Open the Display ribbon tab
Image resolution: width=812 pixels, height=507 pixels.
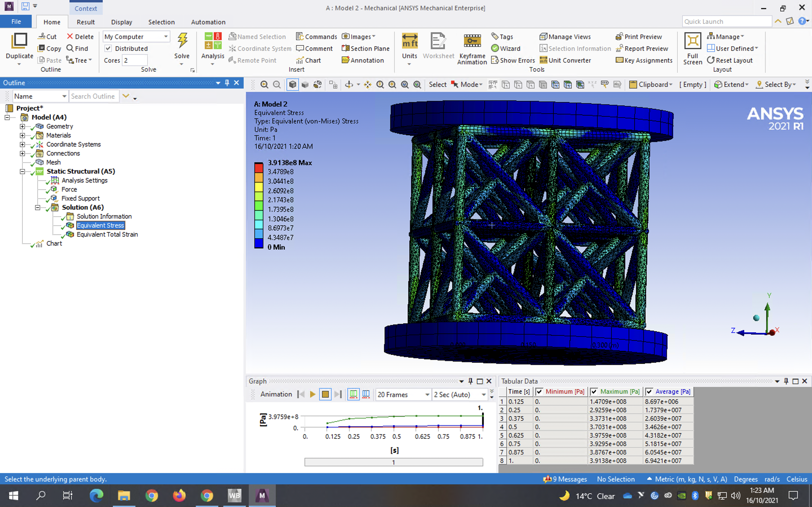pyautogui.click(x=122, y=22)
